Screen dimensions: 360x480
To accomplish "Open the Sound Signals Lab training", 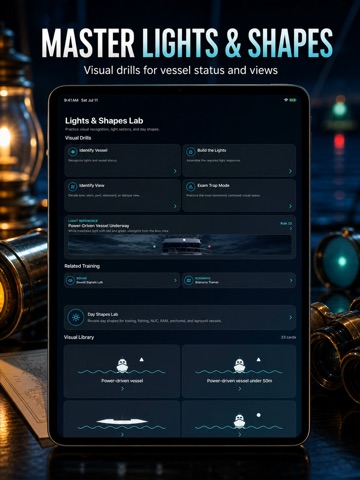I will (122, 280).
